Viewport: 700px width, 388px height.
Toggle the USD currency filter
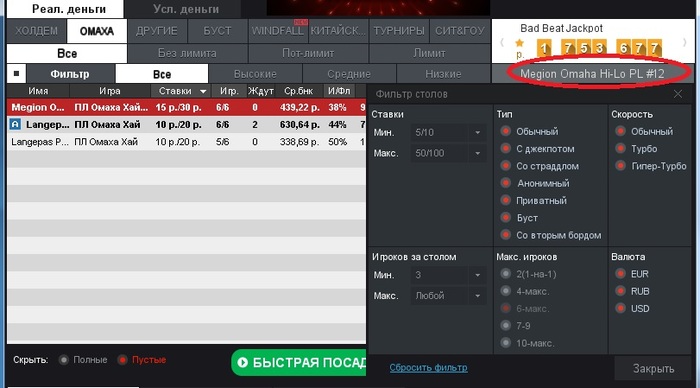[x=620, y=309]
